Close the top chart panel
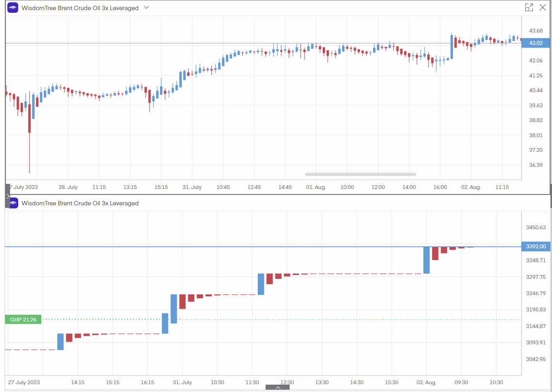552x392 pixels. pyautogui.click(x=543, y=7)
